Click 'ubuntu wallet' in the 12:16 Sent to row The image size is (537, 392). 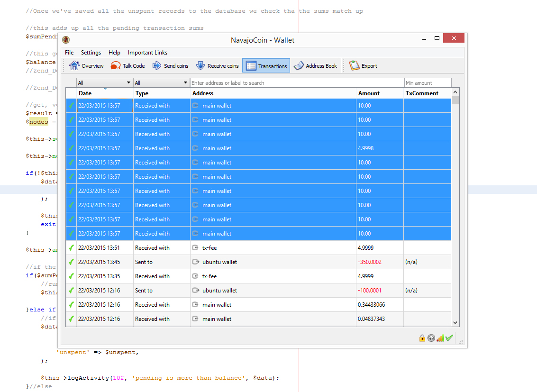pyautogui.click(x=219, y=290)
